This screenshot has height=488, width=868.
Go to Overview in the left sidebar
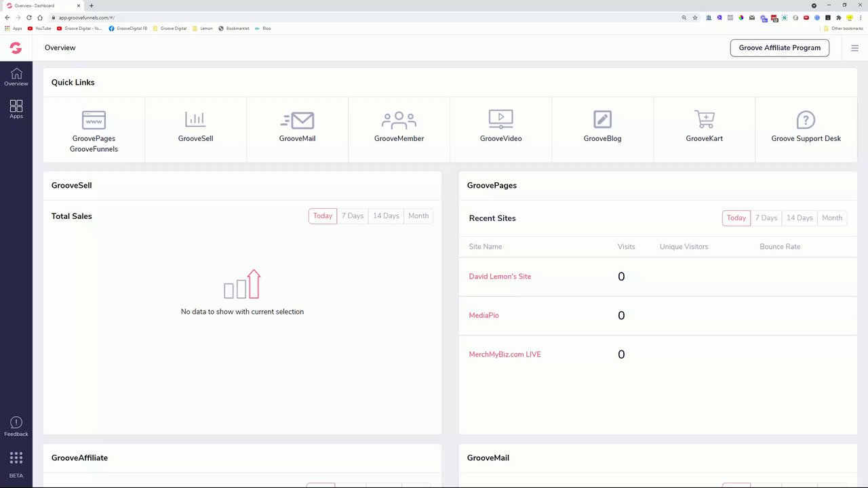(x=16, y=77)
